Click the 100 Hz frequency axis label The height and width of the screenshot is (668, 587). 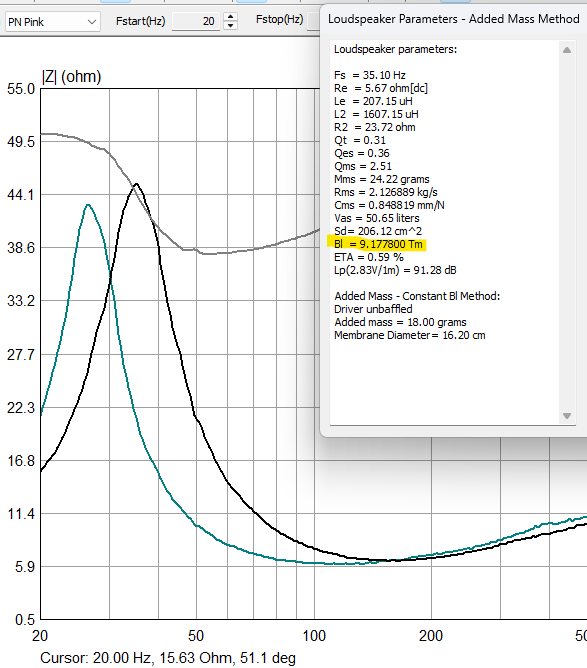(x=314, y=636)
